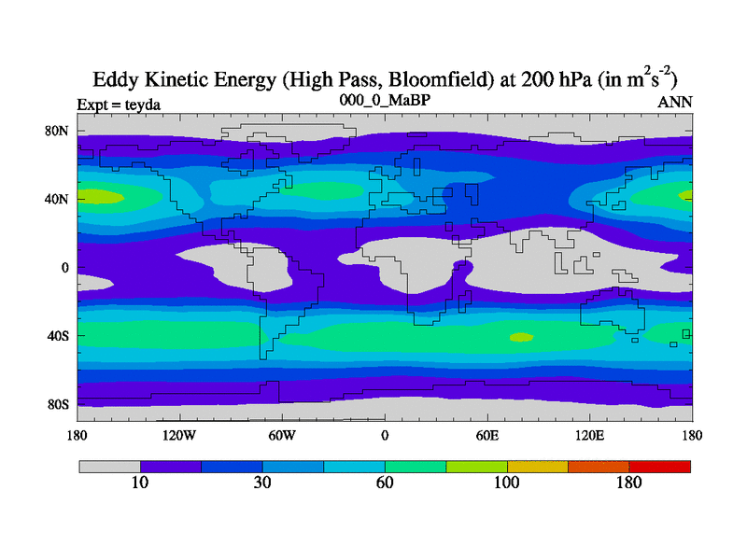Click the 120E longitude axis label

click(590, 436)
